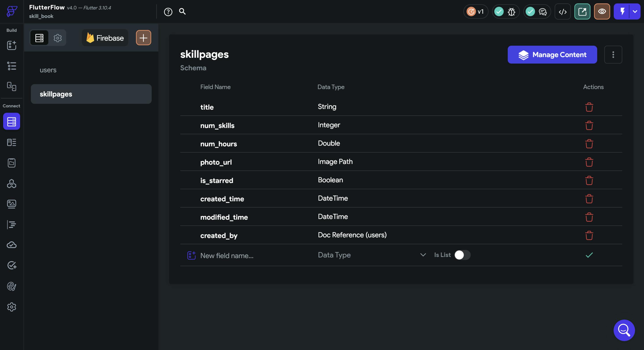Click the Storyboard icon in sidebar
The height and width of the screenshot is (350, 644).
pos(11,86)
